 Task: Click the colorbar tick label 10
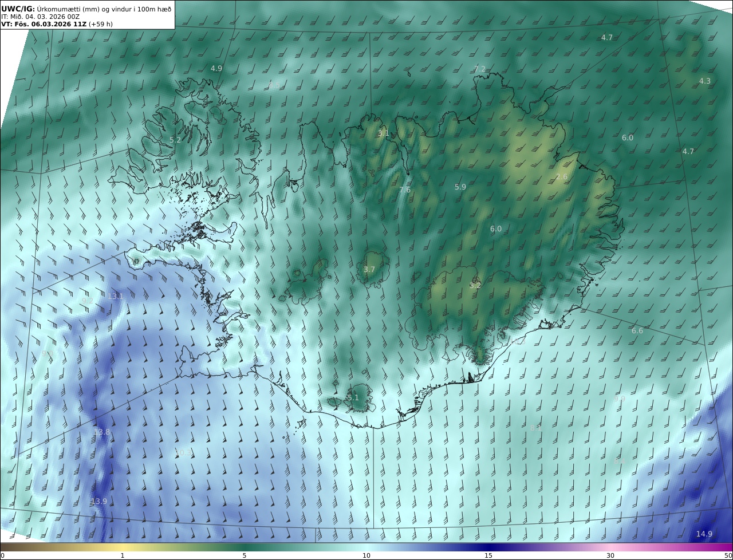pos(366,555)
